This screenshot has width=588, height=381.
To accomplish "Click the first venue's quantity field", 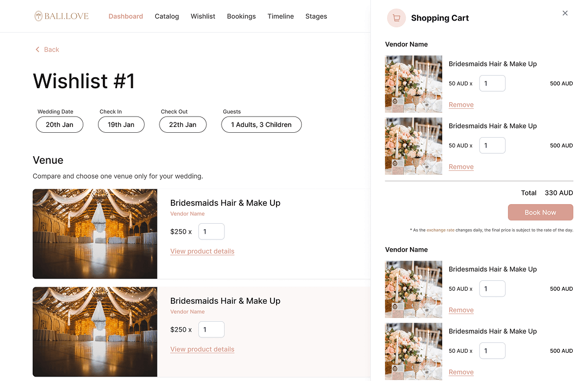I will [211, 231].
